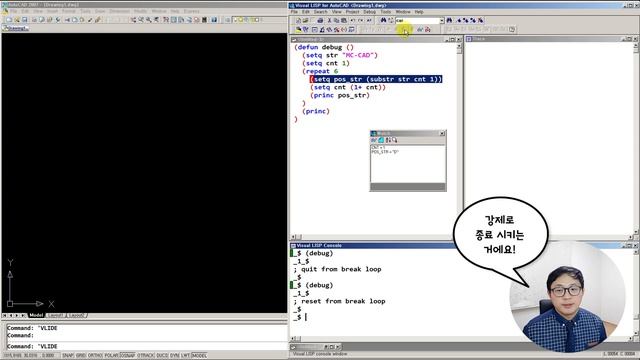This screenshot has width=640, height=360.
Task: Open View menu in Visual LISP
Action: [x=337, y=12]
